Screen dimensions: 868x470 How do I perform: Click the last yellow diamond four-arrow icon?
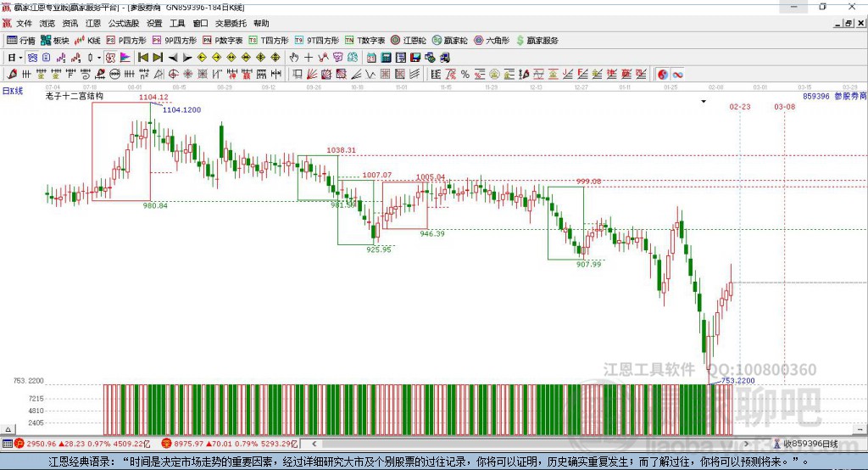(x=275, y=58)
